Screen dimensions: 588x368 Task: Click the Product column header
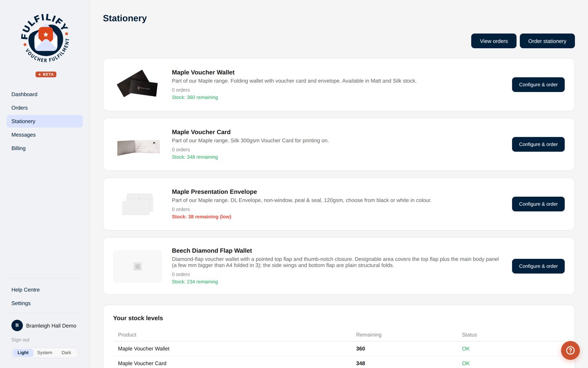pos(127,334)
